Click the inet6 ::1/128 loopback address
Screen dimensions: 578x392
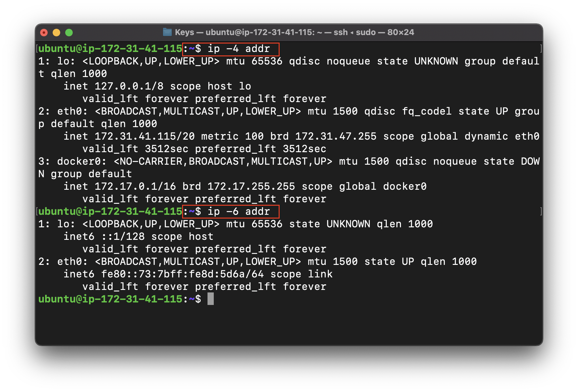point(123,237)
